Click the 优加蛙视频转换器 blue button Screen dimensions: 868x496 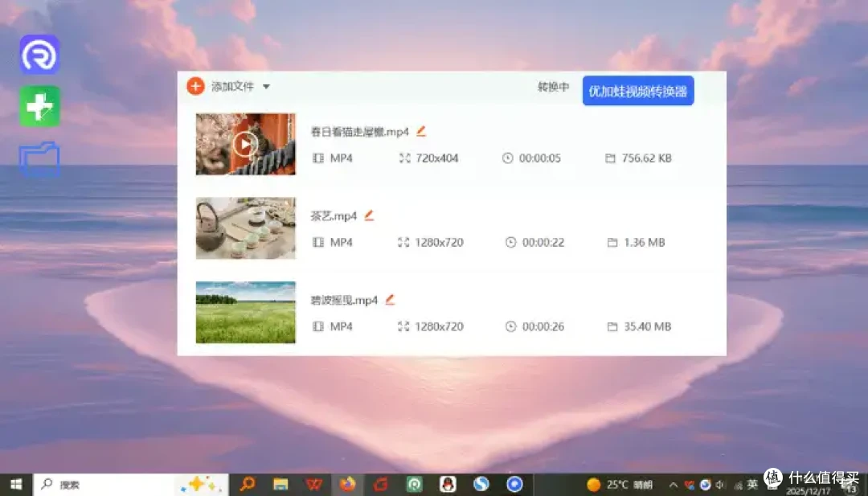(637, 91)
